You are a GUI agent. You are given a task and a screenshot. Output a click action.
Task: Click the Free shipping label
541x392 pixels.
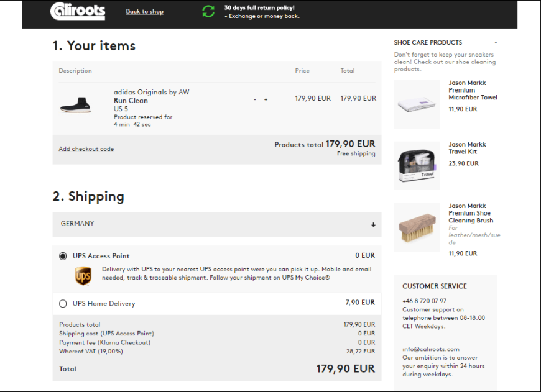(356, 153)
